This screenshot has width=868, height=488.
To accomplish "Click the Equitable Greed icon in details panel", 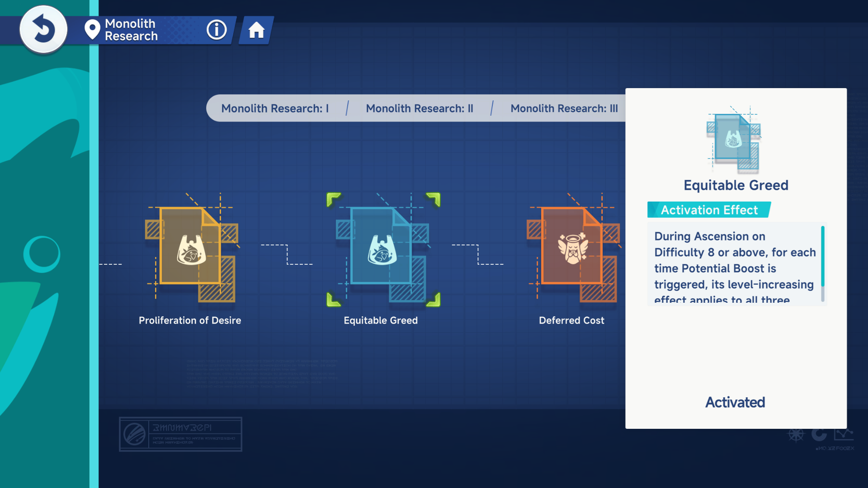I will (734, 140).
